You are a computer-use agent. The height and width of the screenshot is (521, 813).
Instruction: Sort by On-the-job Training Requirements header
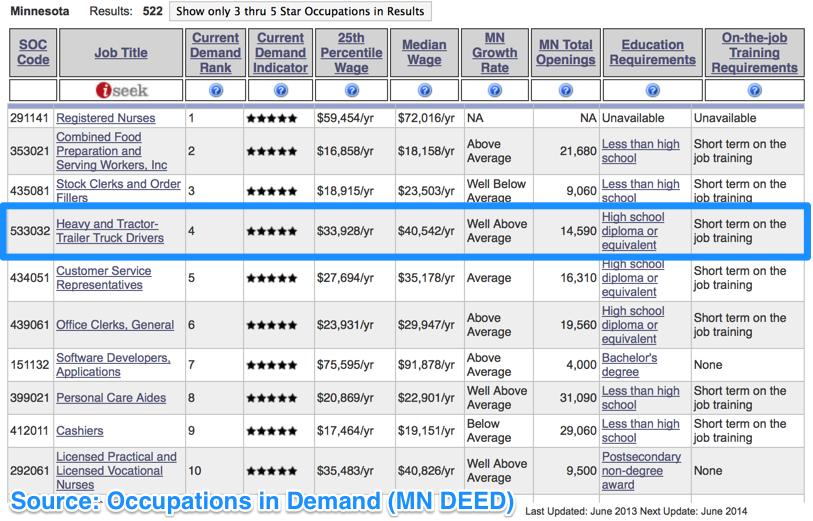pyautogui.click(x=754, y=52)
